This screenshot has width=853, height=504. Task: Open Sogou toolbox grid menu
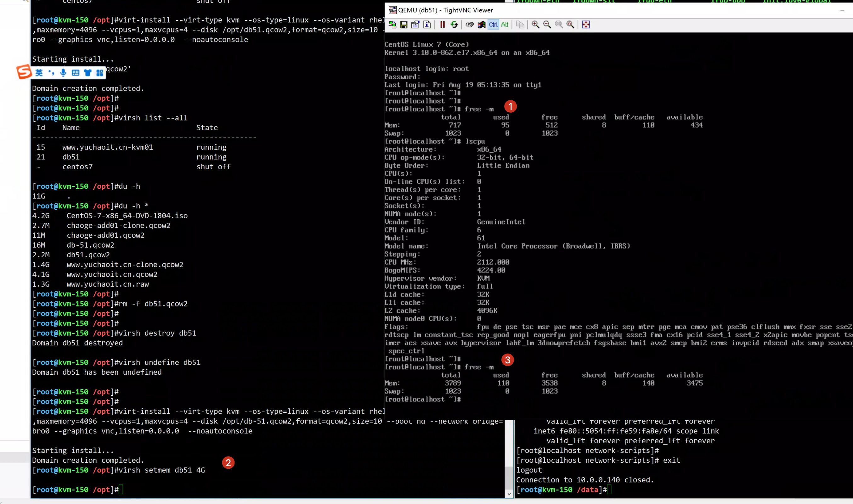pos(99,73)
